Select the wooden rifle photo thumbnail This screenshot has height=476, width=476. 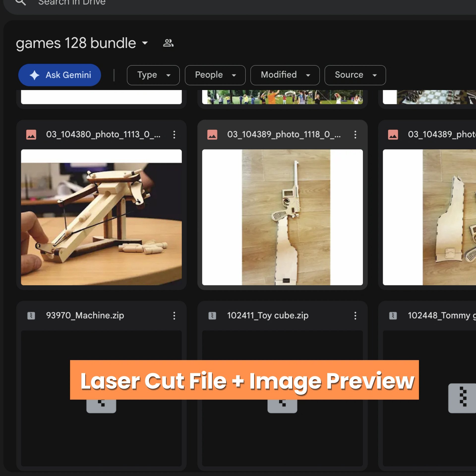pos(282,217)
